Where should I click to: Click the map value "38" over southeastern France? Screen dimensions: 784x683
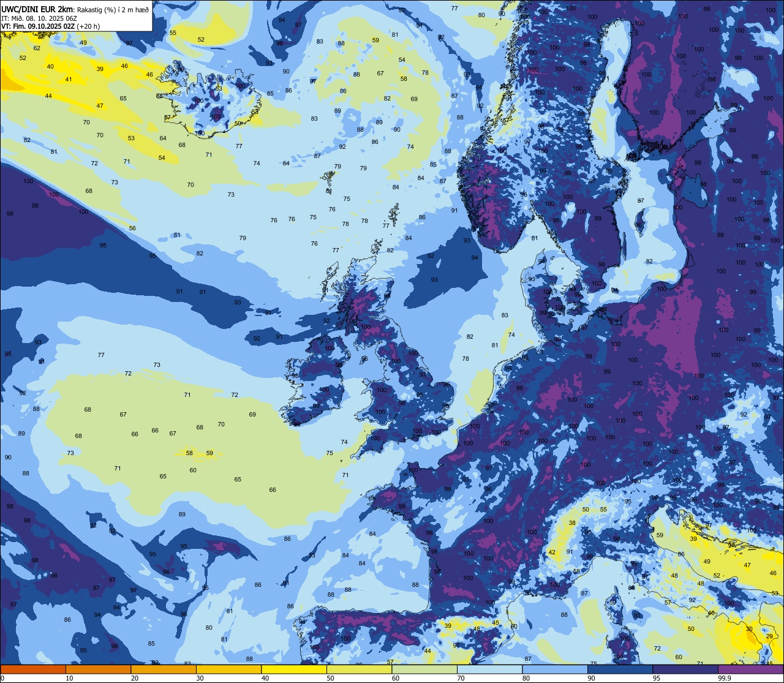[x=572, y=523]
